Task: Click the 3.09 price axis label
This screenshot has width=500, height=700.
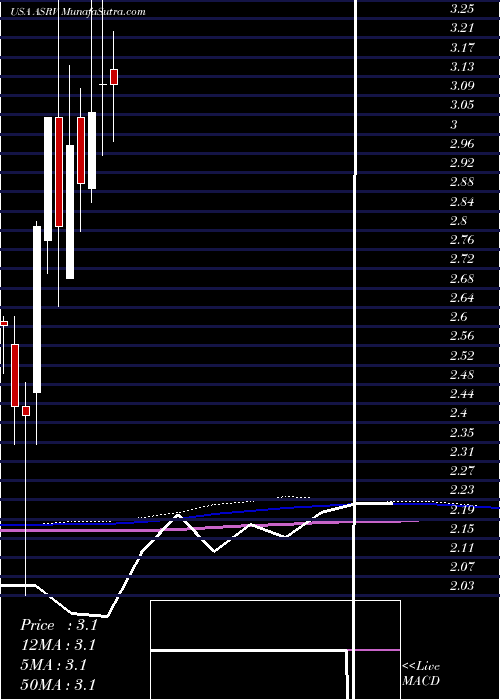Action: click(x=461, y=86)
